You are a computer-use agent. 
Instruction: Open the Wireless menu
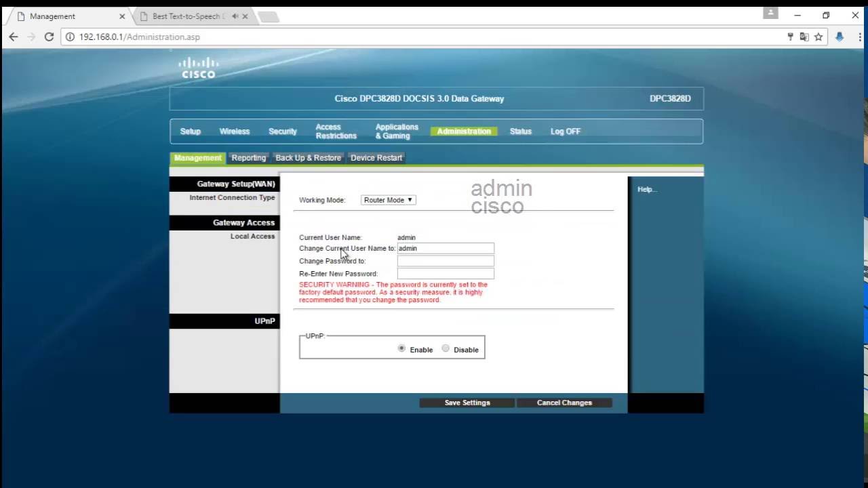(x=235, y=131)
